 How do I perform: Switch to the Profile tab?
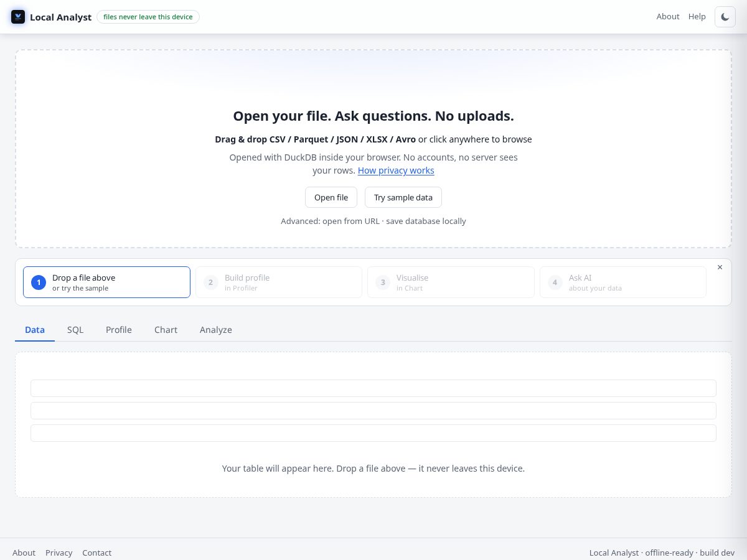[119, 330]
